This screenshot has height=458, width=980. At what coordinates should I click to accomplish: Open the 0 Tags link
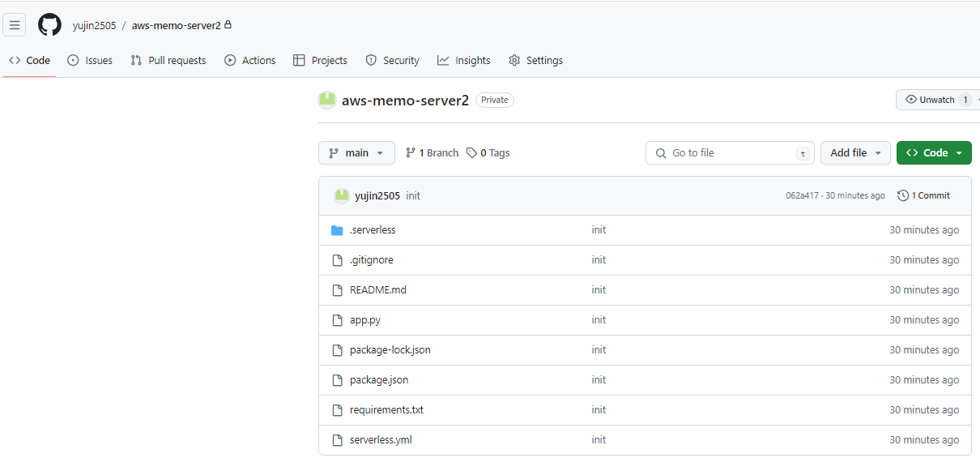[488, 153]
